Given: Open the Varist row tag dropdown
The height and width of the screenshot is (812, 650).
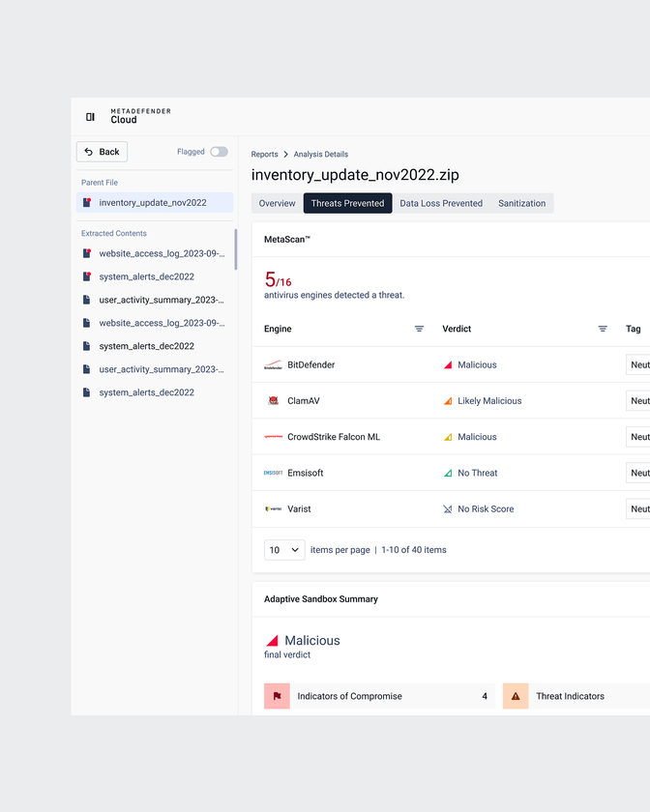Looking at the screenshot, I should [x=638, y=509].
